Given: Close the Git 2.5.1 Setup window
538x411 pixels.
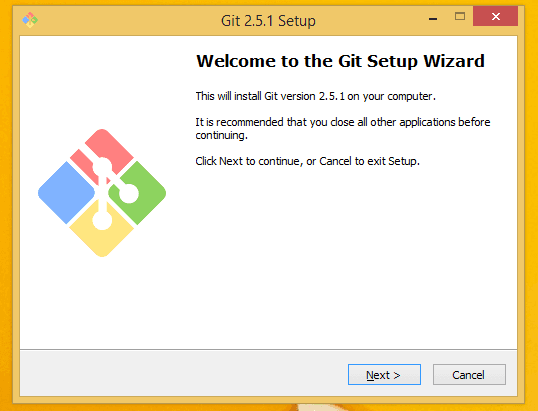Looking at the screenshot, I should (x=495, y=16).
